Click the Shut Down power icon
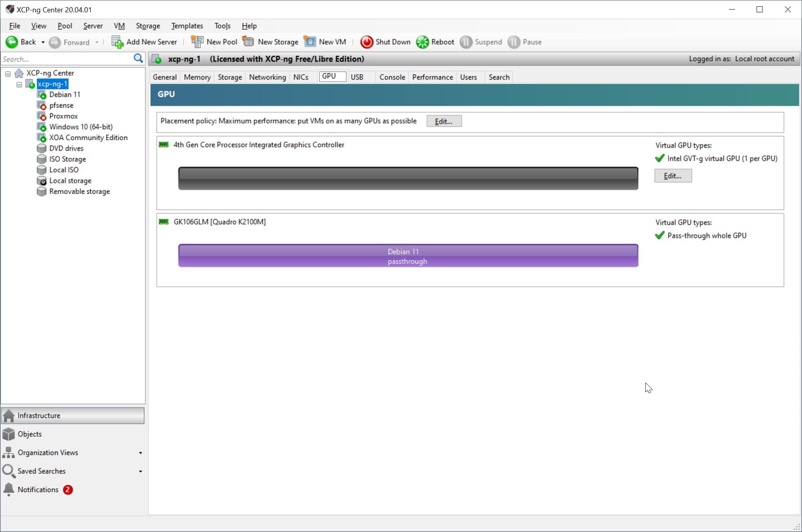The image size is (802, 532). pos(366,42)
